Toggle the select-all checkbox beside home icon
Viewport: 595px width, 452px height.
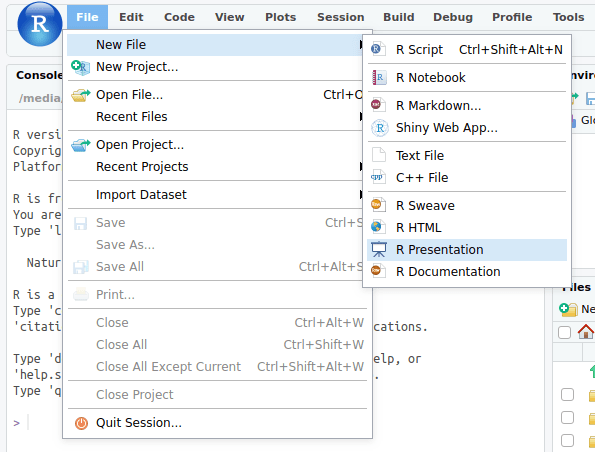point(564,332)
